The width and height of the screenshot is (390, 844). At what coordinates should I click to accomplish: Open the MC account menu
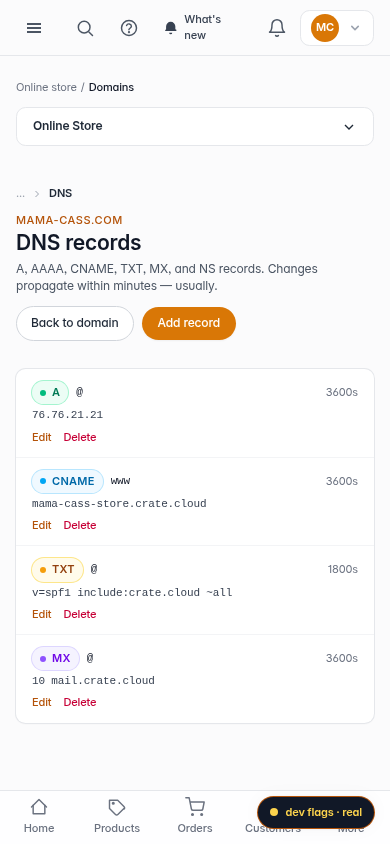point(337,28)
